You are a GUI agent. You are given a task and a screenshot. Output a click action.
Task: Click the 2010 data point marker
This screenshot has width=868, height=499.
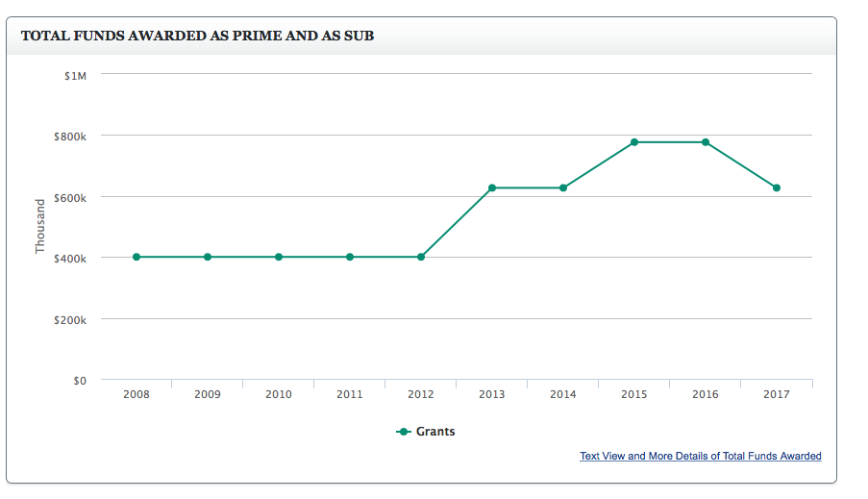click(x=279, y=257)
